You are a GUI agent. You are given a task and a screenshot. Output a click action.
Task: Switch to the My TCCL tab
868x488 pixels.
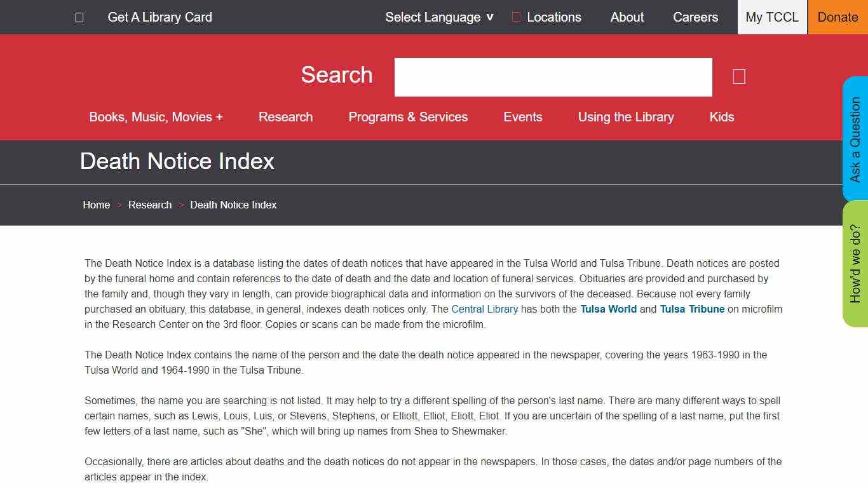[x=772, y=17]
